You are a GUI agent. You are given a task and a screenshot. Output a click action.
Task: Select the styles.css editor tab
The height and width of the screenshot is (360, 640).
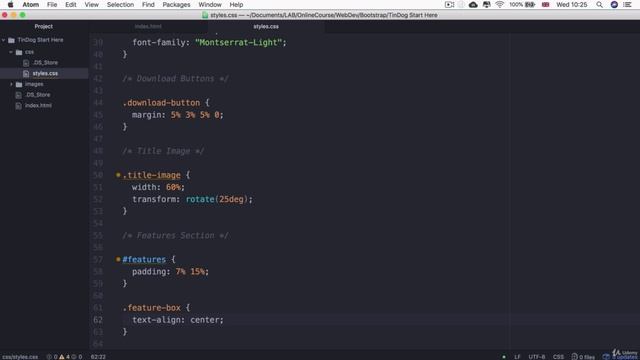click(266, 27)
